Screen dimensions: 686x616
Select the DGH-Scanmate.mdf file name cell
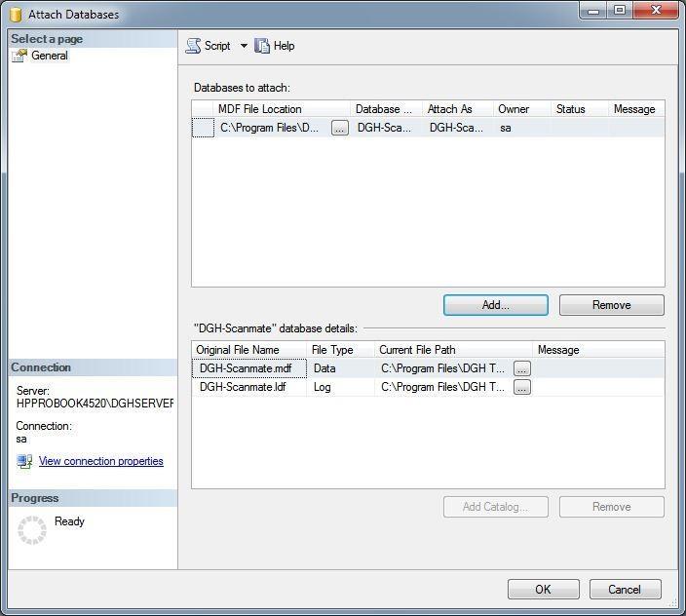click(249, 368)
